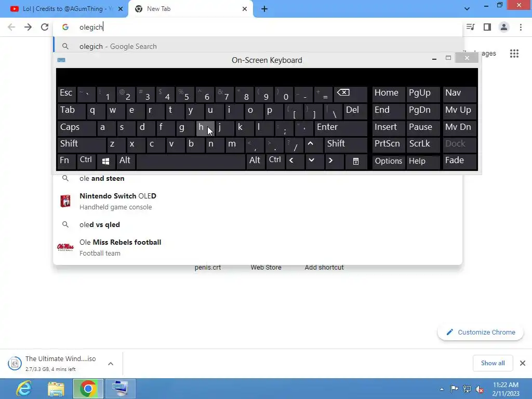This screenshot has width=532, height=399.
Task: Click Chrome's back navigation arrow
Action: tap(11, 27)
